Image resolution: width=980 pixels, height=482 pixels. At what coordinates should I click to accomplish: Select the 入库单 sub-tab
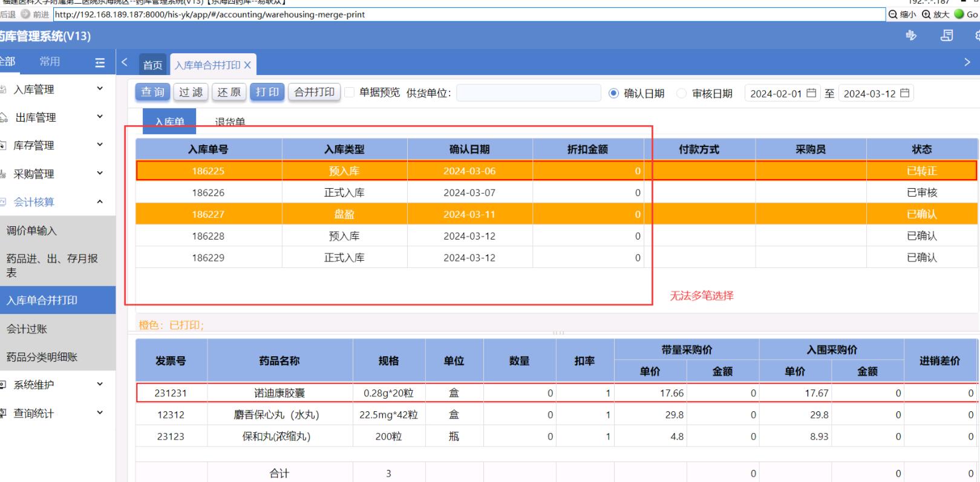coord(169,121)
